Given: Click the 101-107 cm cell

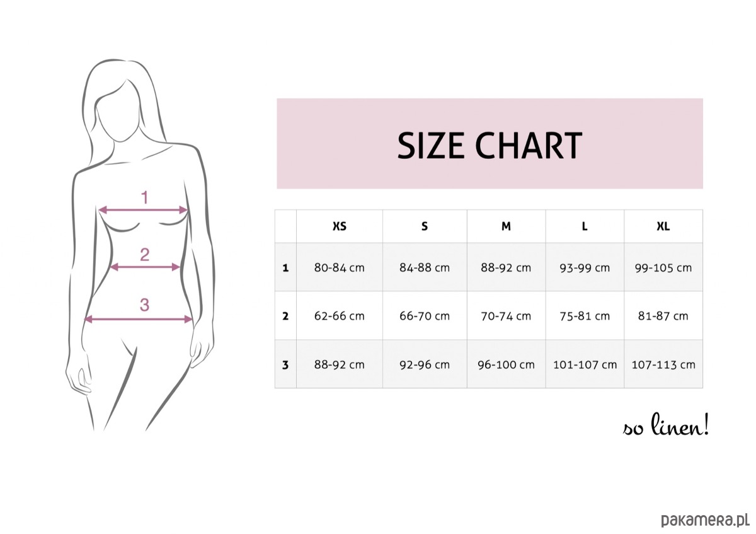Looking at the screenshot, I should coord(585,364).
